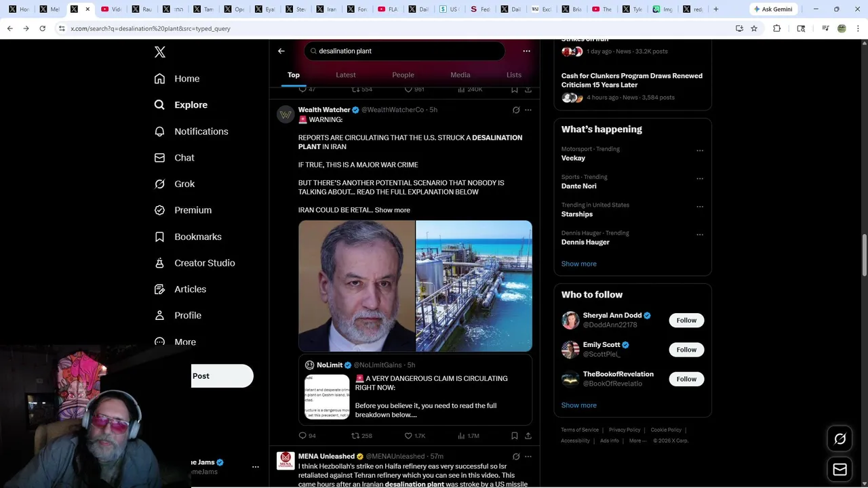Like Wealth Watcher post (1.7K)
The width and height of the screenshot is (868, 488).
click(414, 436)
